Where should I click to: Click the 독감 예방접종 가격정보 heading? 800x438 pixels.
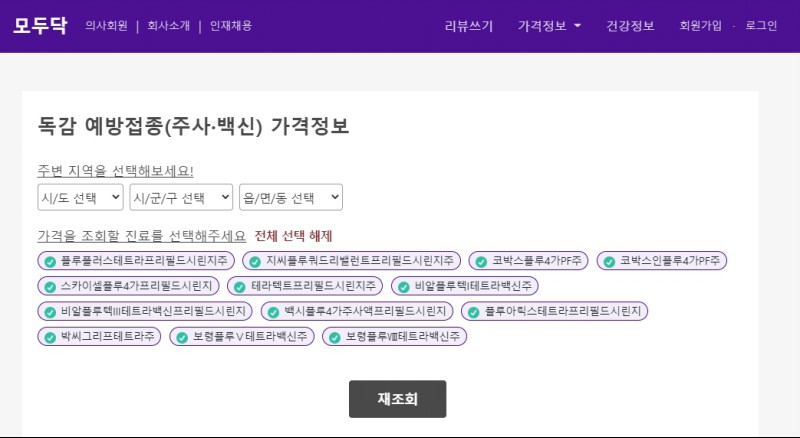click(x=193, y=126)
